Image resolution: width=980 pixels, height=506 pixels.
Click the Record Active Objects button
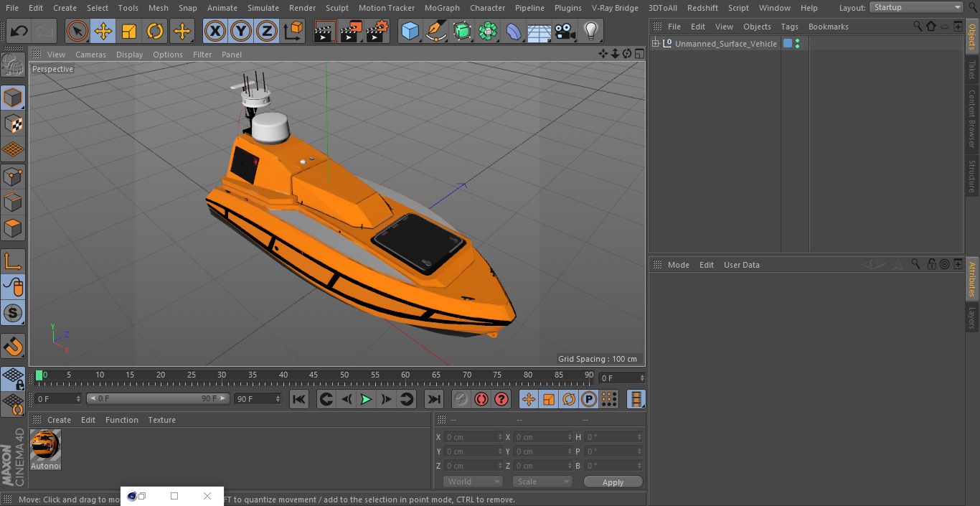(x=461, y=399)
